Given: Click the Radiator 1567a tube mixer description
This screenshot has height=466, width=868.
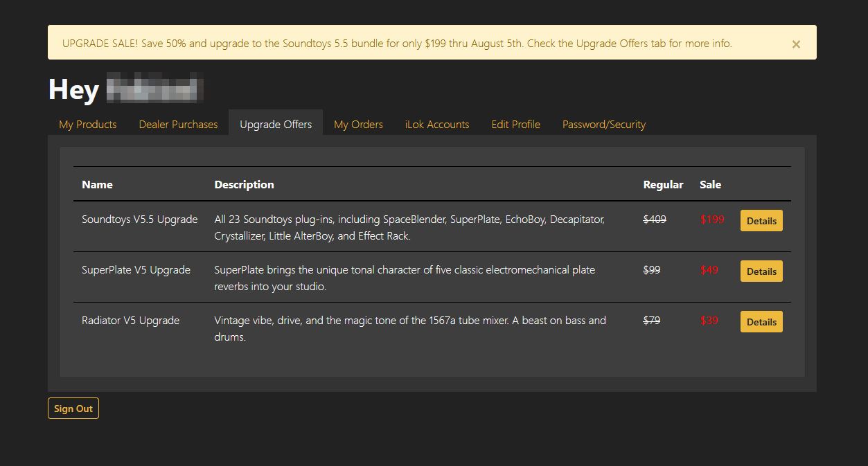Looking at the screenshot, I should (410, 329).
